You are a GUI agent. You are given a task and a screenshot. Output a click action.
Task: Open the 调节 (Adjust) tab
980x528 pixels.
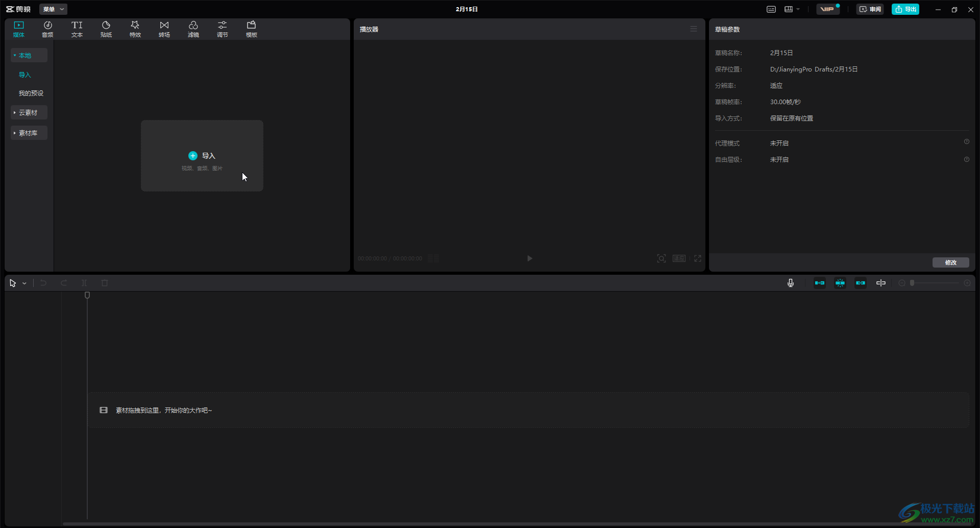pyautogui.click(x=223, y=29)
